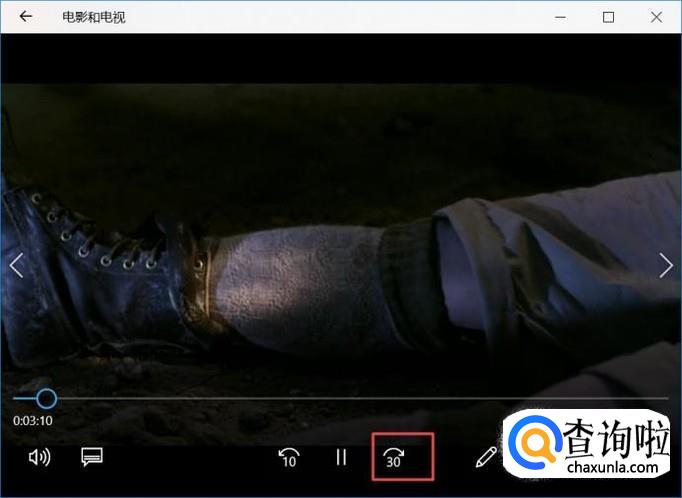The image size is (682, 498).
Task: Skip forward 30 seconds
Action: [x=394, y=458]
